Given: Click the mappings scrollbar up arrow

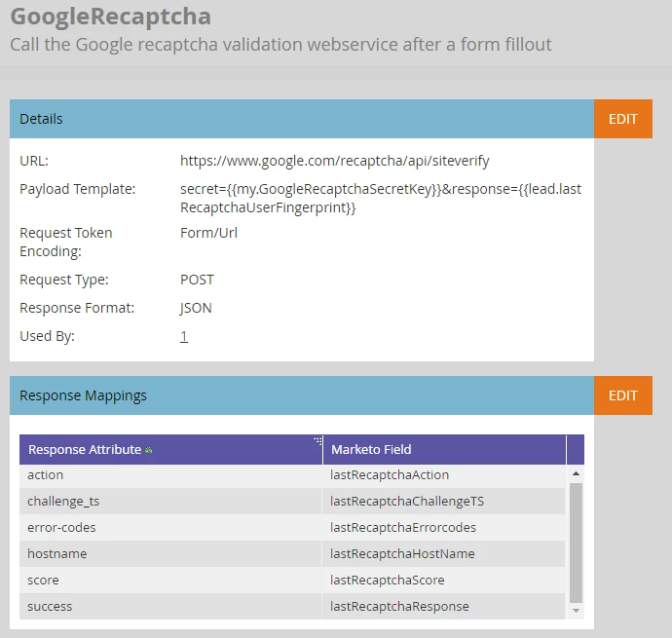Looking at the screenshot, I should click(x=576, y=473).
